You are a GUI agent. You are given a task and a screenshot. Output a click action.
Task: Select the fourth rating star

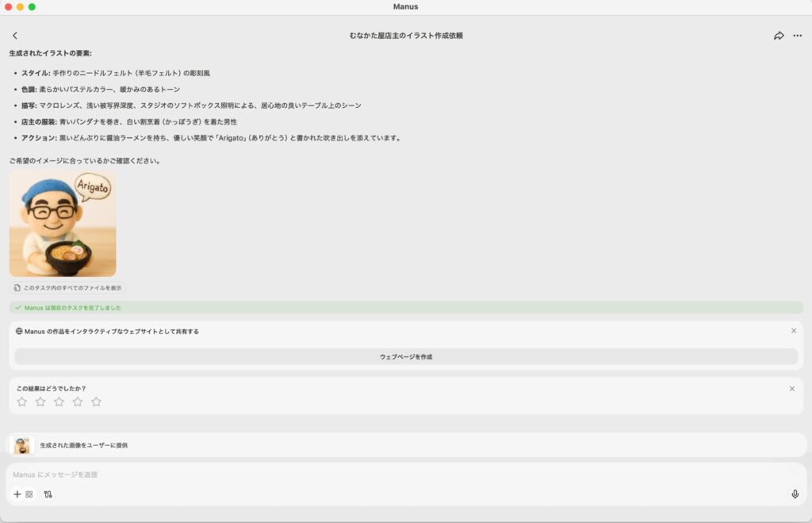pyautogui.click(x=78, y=402)
